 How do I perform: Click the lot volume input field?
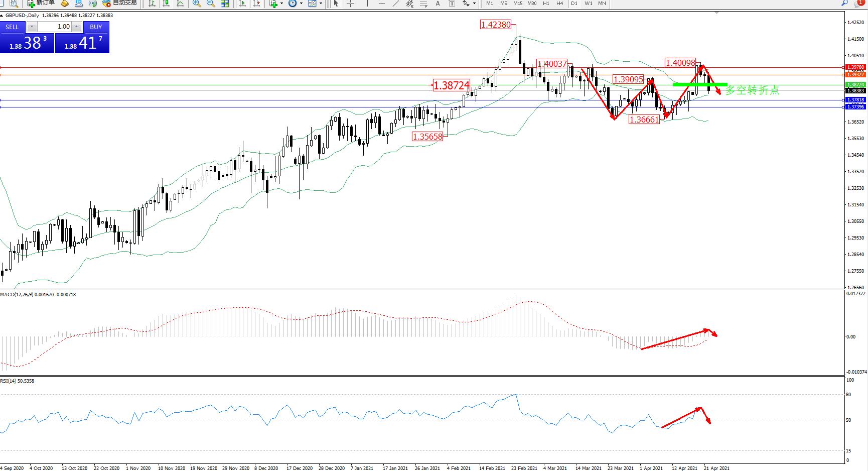[54, 27]
